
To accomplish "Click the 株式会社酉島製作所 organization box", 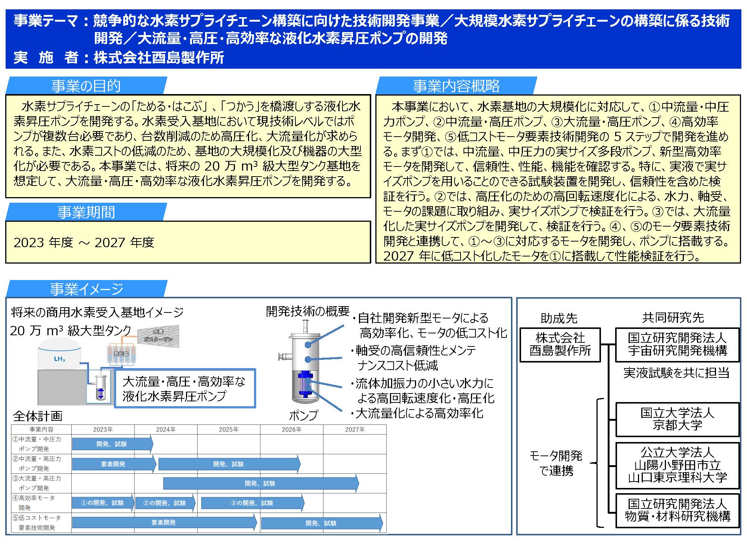I will tap(560, 345).
